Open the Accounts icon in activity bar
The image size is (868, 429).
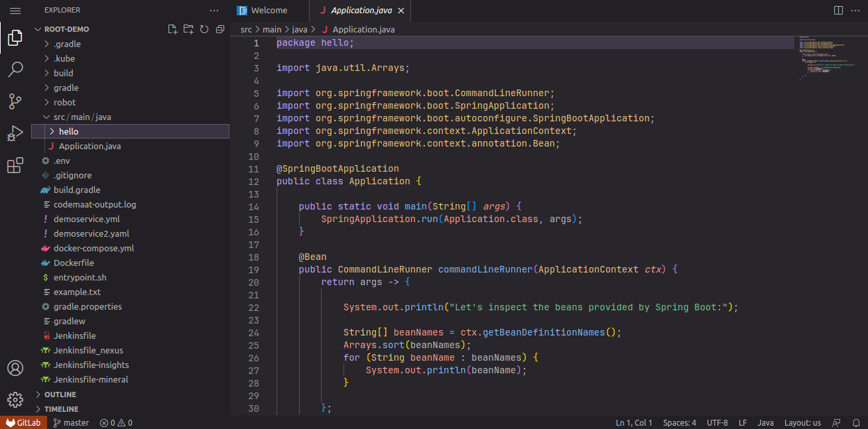[x=15, y=368]
